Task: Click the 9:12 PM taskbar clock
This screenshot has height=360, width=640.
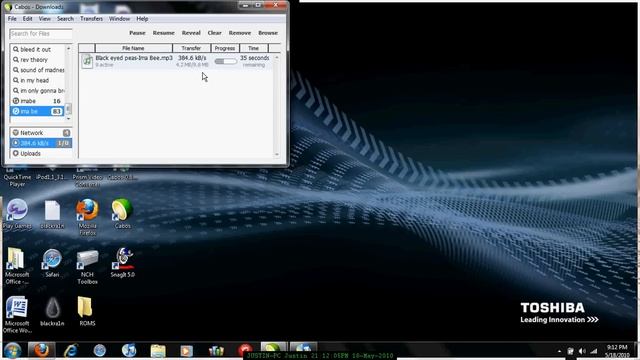Action: 617,351
